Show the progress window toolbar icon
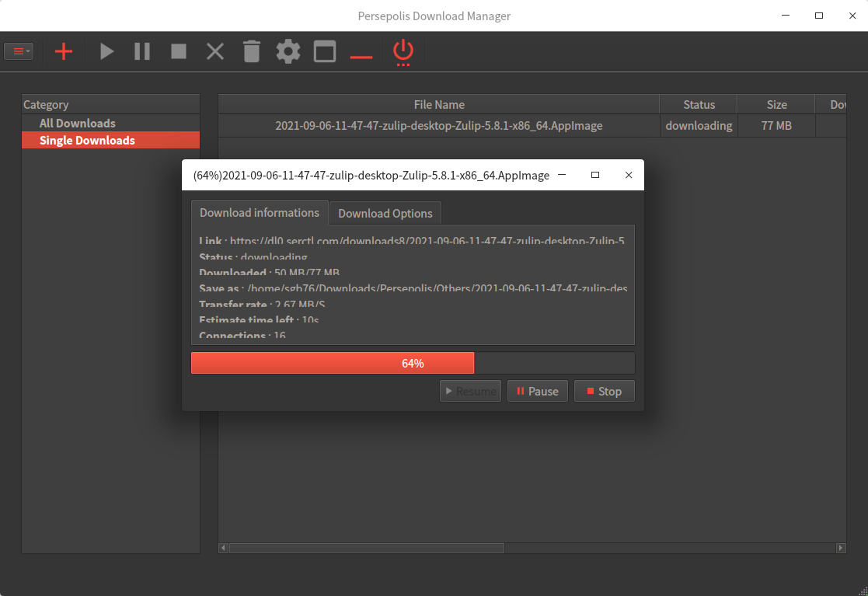Viewport: 868px width, 596px height. point(325,52)
